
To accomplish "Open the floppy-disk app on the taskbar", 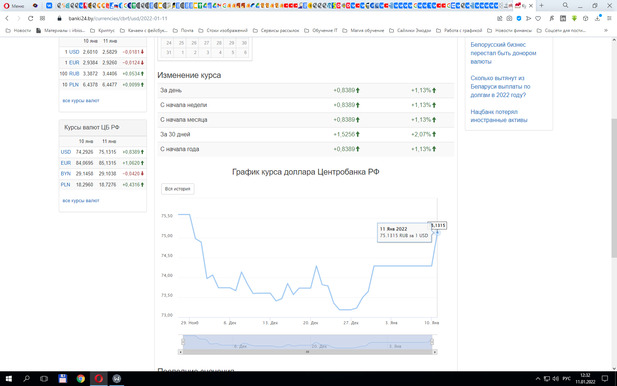I will tap(62, 379).
